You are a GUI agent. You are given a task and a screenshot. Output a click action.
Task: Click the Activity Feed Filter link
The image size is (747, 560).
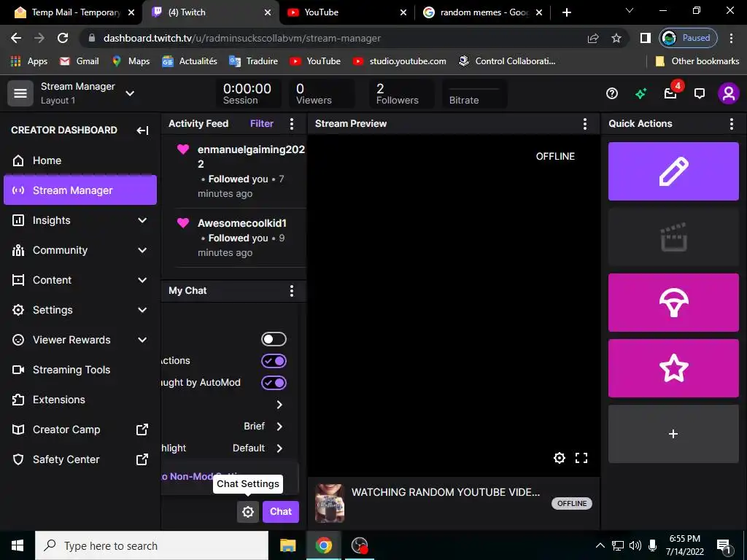click(262, 124)
